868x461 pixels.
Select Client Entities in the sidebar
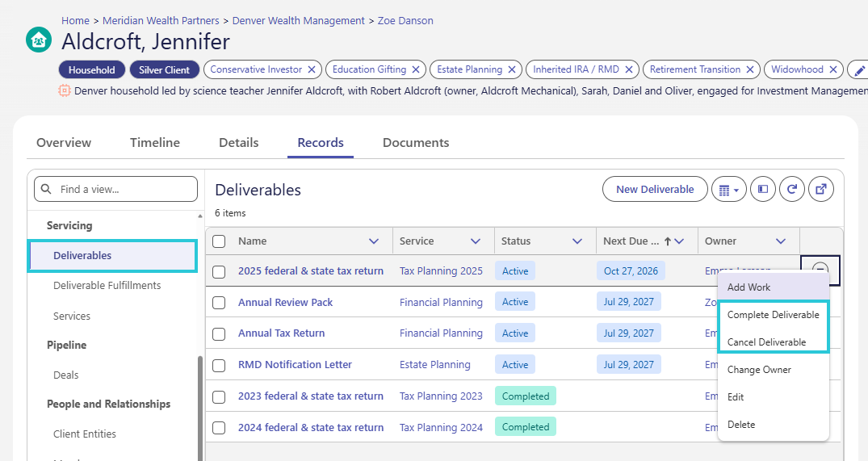click(85, 434)
